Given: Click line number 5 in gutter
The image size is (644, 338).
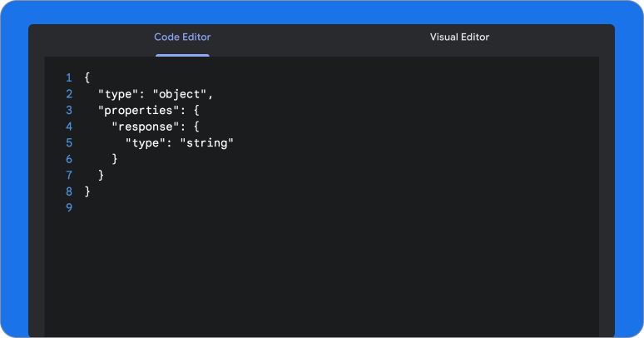Looking at the screenshot, I should coord(69,143).
